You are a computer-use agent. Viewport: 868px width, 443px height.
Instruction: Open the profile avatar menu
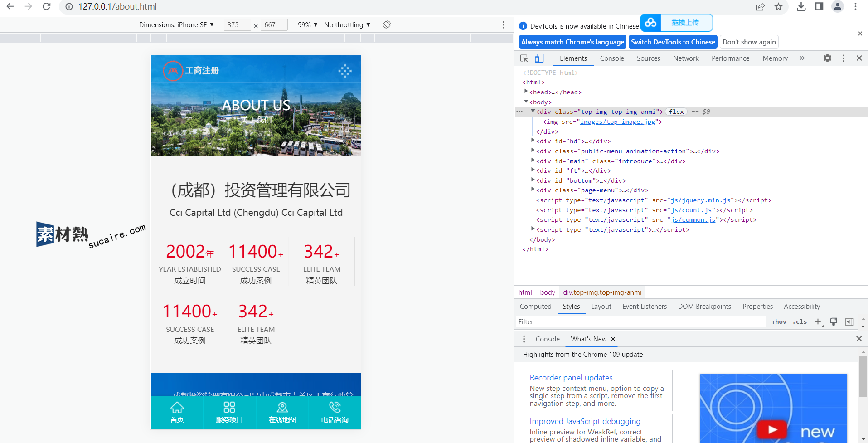pos(838,6)
